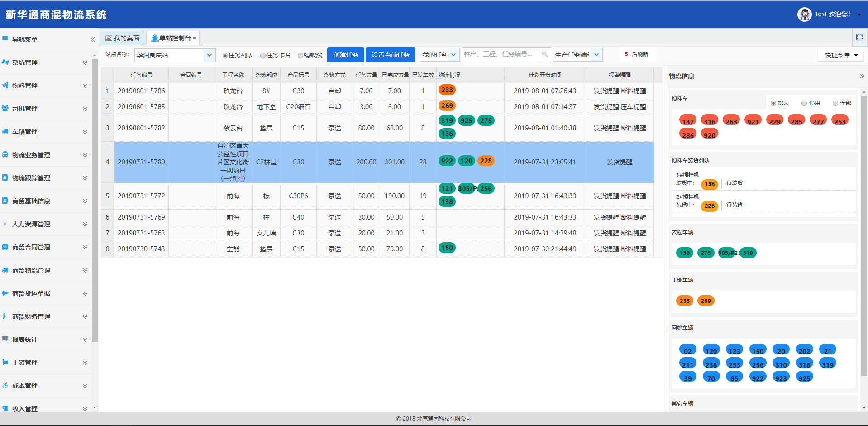The width and height of the screenshot is (868, 426).
Task: Click the 设置当前任务 button
Action: [391, 55]
